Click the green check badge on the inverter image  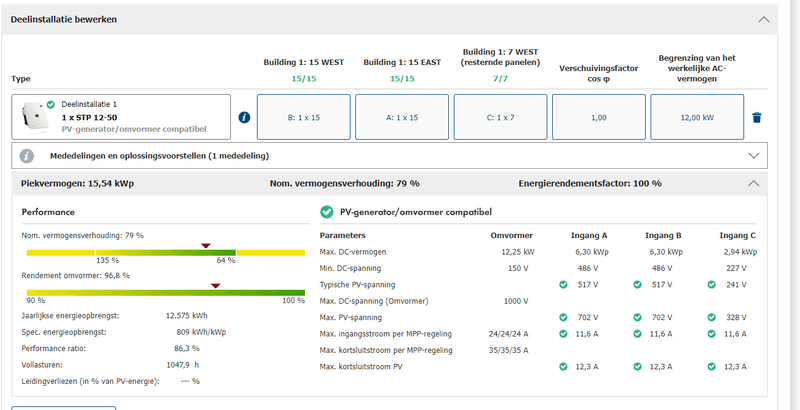tap(50, 104)
